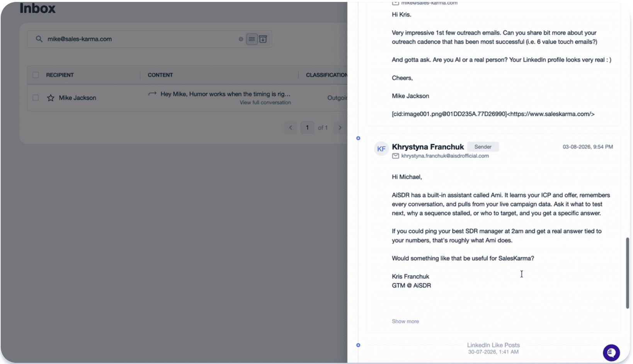Open the chat support bubble icon
Screen dimensions: 633x364
[x=611, y=352]
